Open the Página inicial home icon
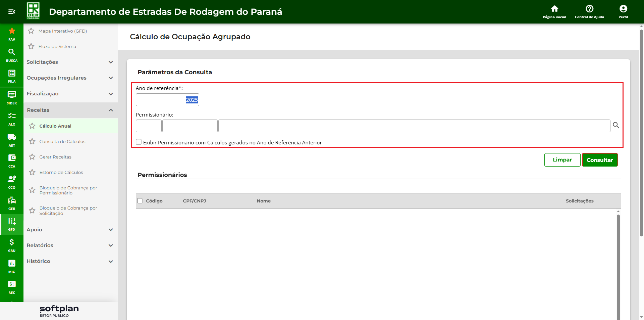Image resolution: width=644 pixels, height=320 pixels. click(x=554, y=9)
